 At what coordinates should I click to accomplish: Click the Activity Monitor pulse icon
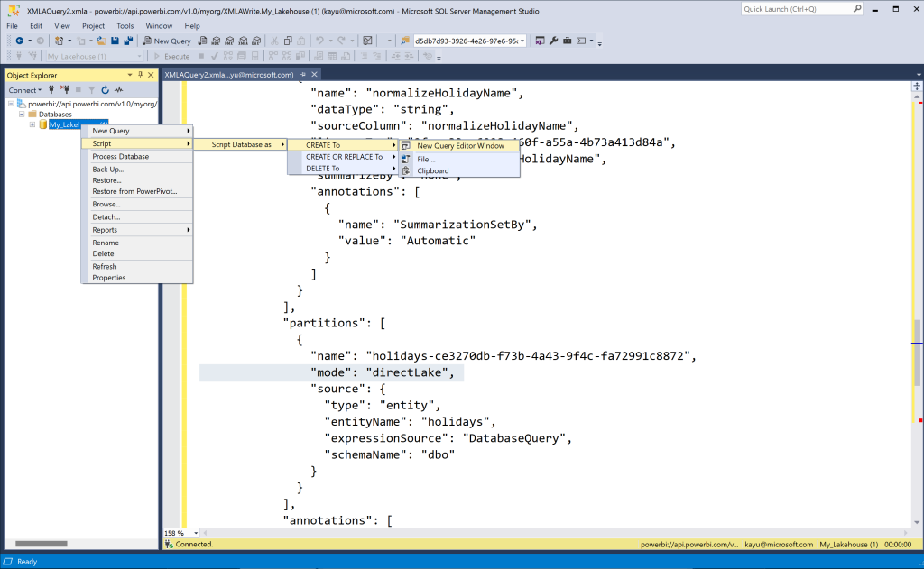coord(118,89)
